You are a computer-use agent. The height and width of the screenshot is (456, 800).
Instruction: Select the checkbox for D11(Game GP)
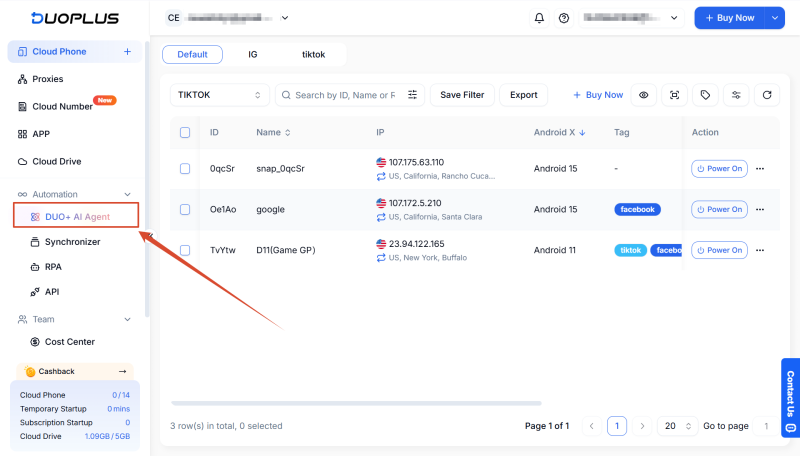pyautogui.click(x=185, y=250)
